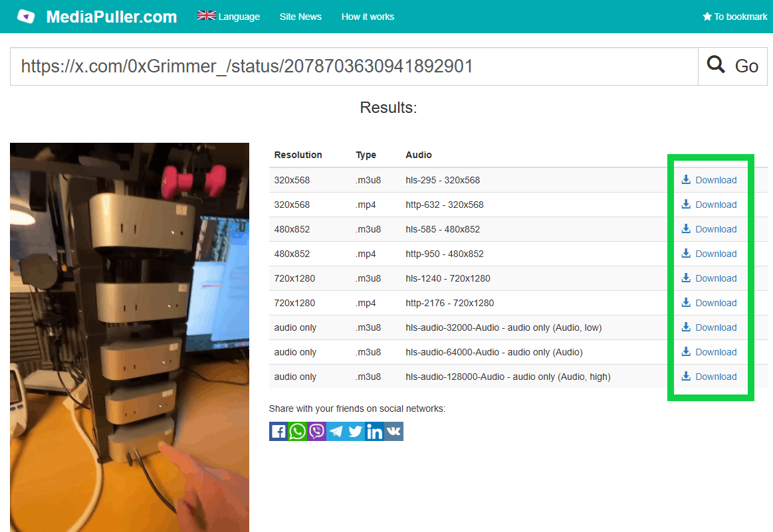Select the 'hls-295 - 320x568' text
Screen dimensions: 773x532
coord(443,180)
